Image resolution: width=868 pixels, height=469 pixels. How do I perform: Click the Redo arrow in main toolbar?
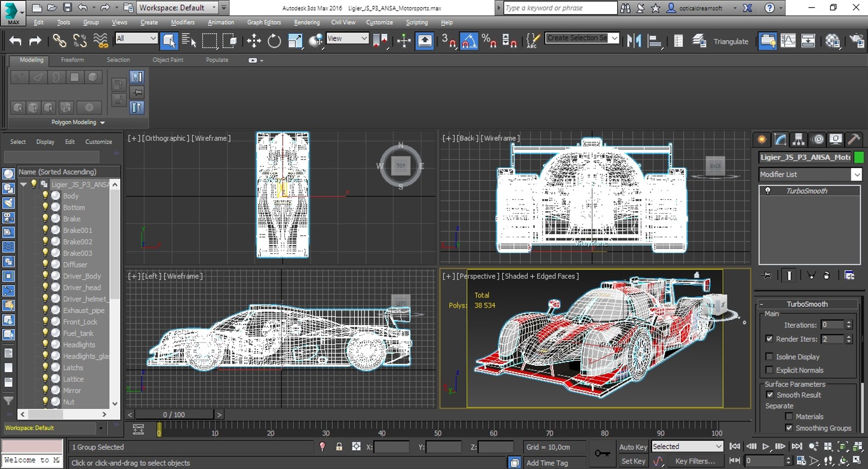click(35, 41)
